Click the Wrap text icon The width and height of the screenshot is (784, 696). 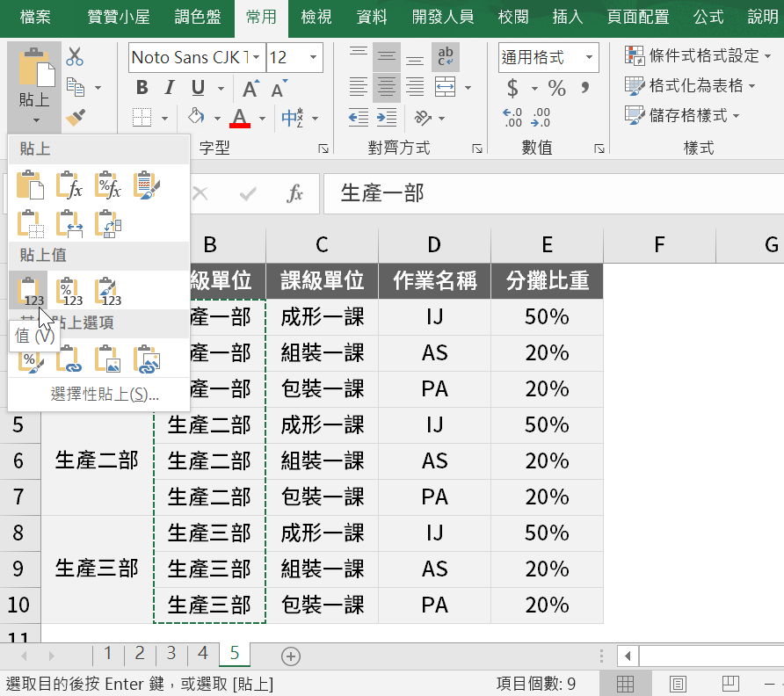coord(445,57)
